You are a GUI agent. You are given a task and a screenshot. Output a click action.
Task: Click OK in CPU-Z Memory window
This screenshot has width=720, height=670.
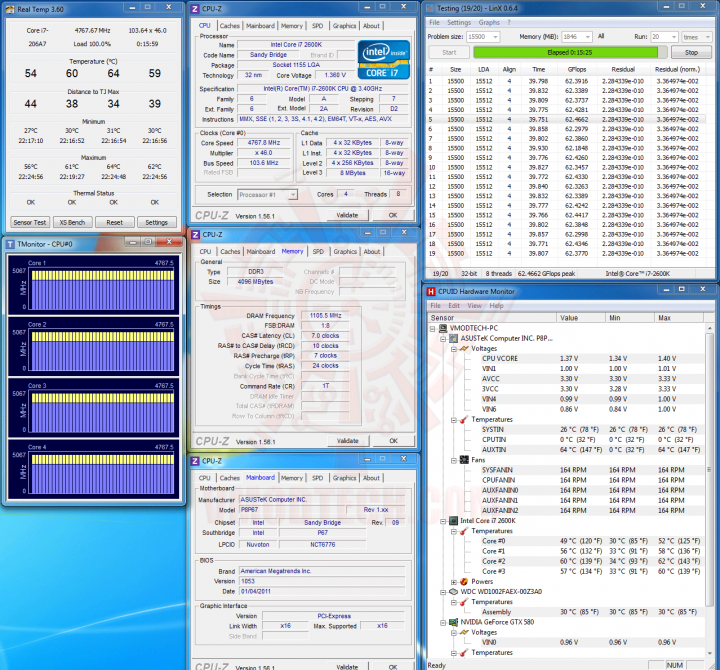tap(394, 440)
